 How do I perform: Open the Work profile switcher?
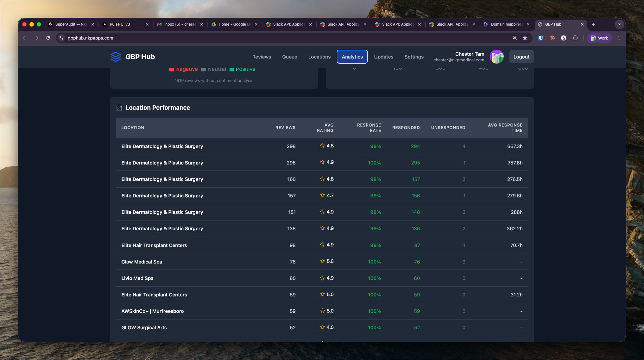coord(599,38)
